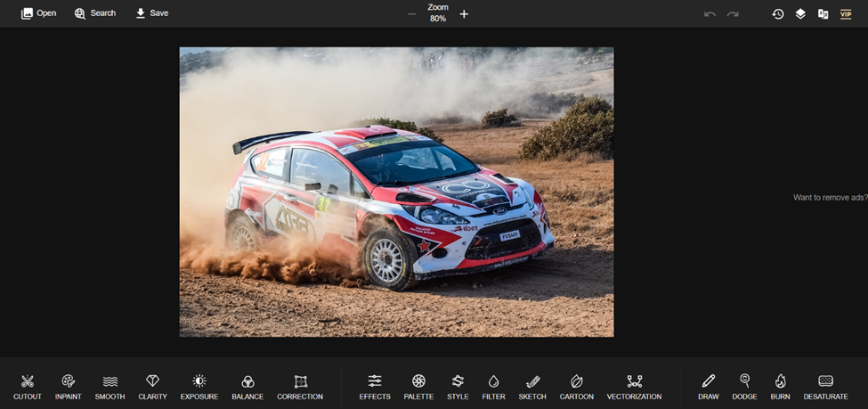This screenshot has height=409, width=868.
Task: Select the Burn tool
Action: pyautogui.click(x=780, y=388)
